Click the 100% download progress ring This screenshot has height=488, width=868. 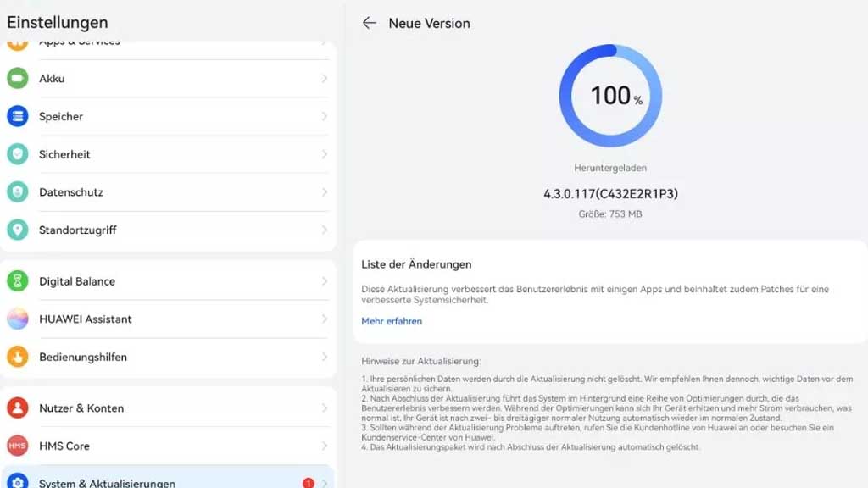pyautogui.click(x=610, y=96)
